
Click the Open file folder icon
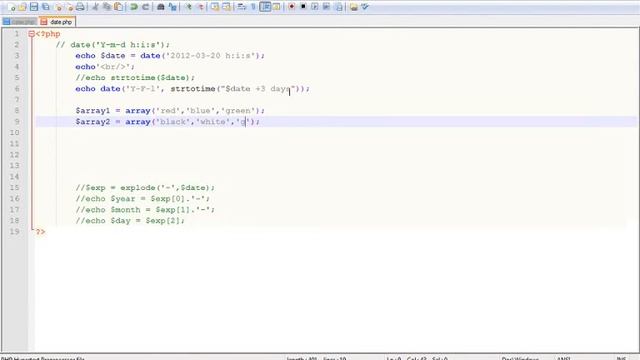coord(22,7)
